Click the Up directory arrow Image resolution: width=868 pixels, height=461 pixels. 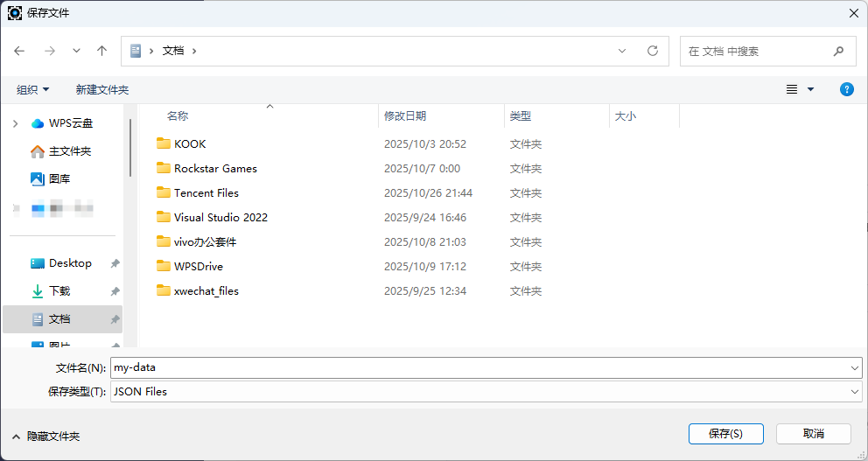point(101,51)
